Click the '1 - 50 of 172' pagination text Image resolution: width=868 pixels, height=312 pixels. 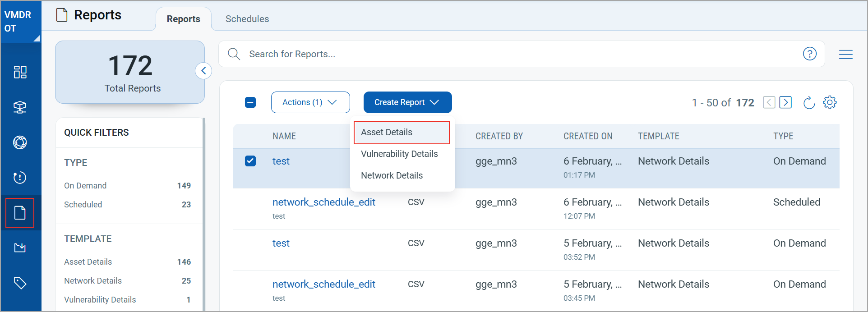click(x=723, y=103)
